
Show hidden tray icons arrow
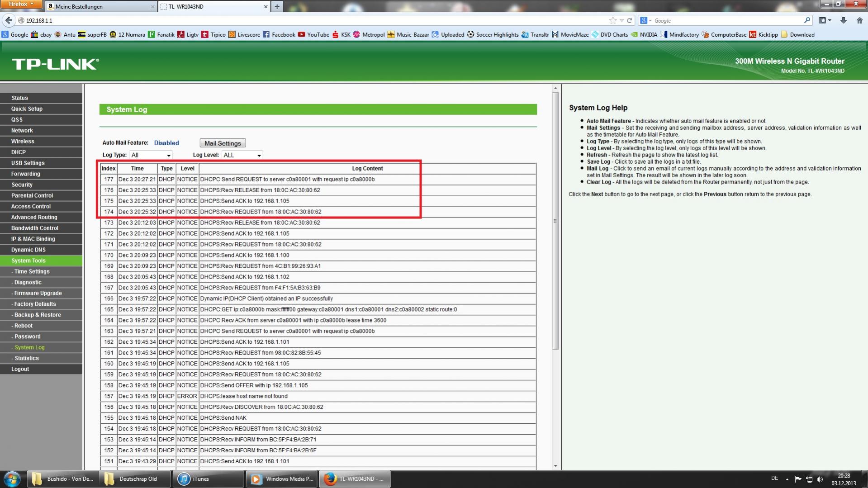click(x=787, y=479)
